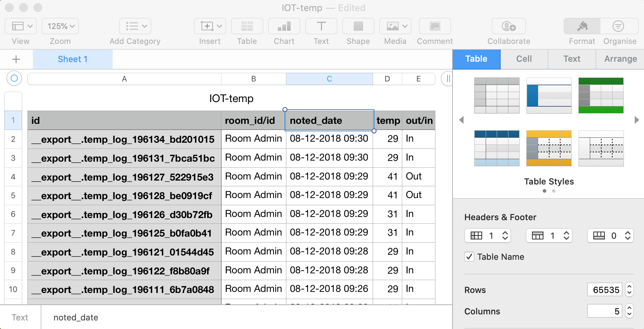
Task: Add a Comment to the sheet
Action: click(x=434, y=26)
